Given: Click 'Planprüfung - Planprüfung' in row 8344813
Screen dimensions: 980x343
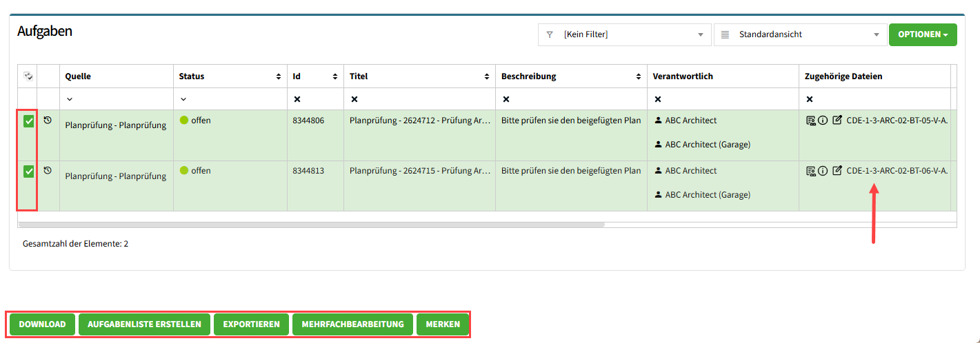Looking at the screenshot, I should 116,176.
